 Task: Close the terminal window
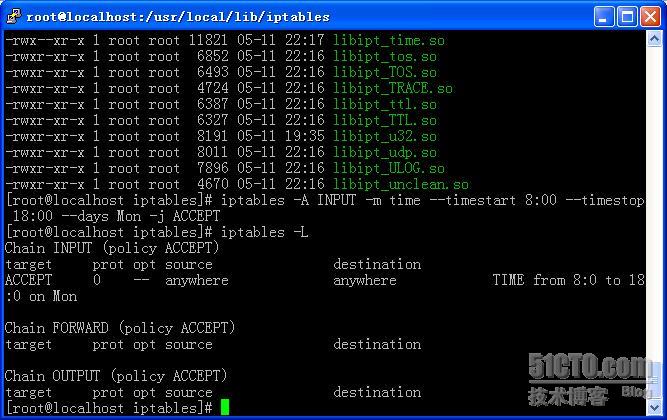pyautogui.click(x=650, y=17)
